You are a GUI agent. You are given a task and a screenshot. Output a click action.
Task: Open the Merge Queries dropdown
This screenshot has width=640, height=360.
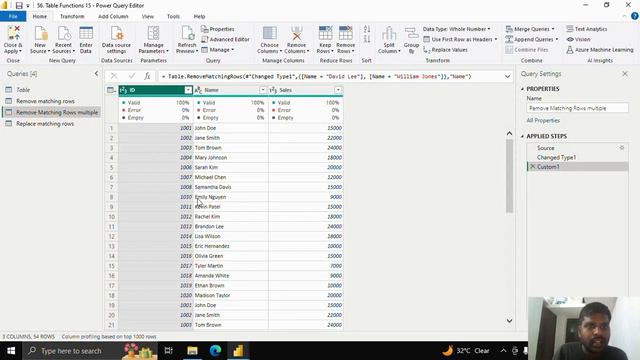(x=530, y=29)
